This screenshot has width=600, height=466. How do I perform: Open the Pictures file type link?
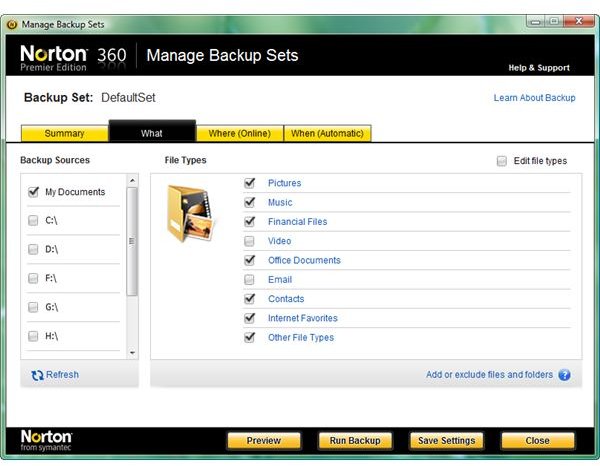[284, 183]
